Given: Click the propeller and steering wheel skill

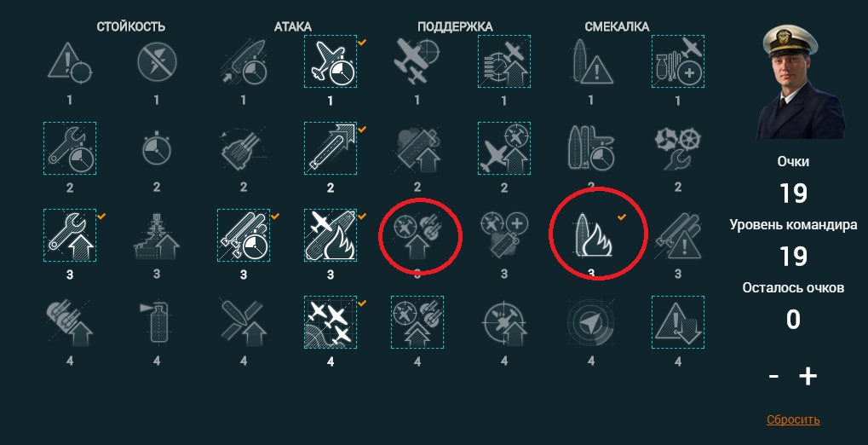Looking at the screenshot, I should (x=678, y=148).
